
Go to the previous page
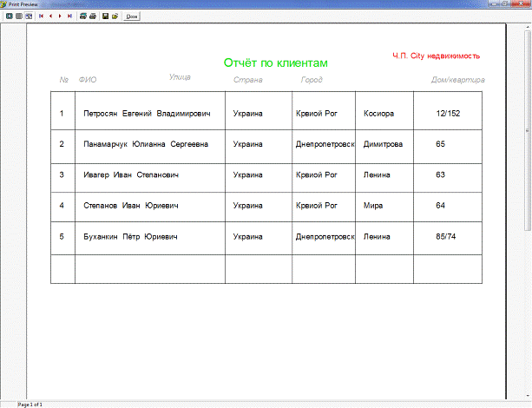(x=49, y=16)
